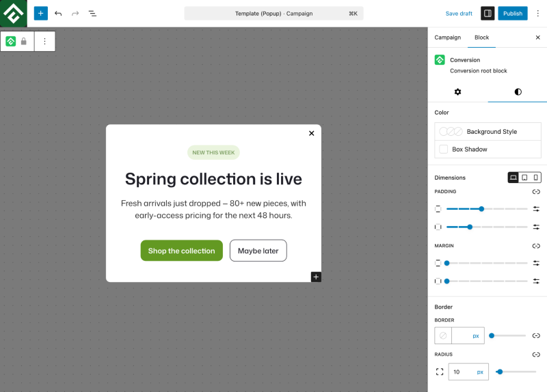Click the horizontal margin sides icon
Screen dimensions: 547x392
point(438,281)
